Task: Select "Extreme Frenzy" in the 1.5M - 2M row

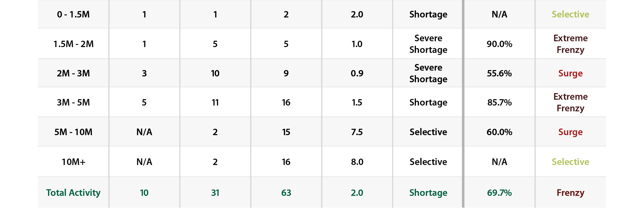Action: [x=570, y=44]
